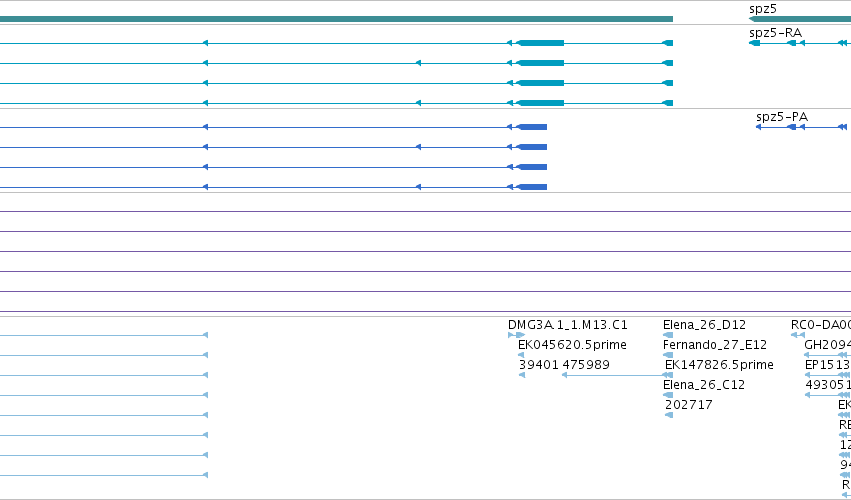Select the spz5-PA coding sequence label

782,117
